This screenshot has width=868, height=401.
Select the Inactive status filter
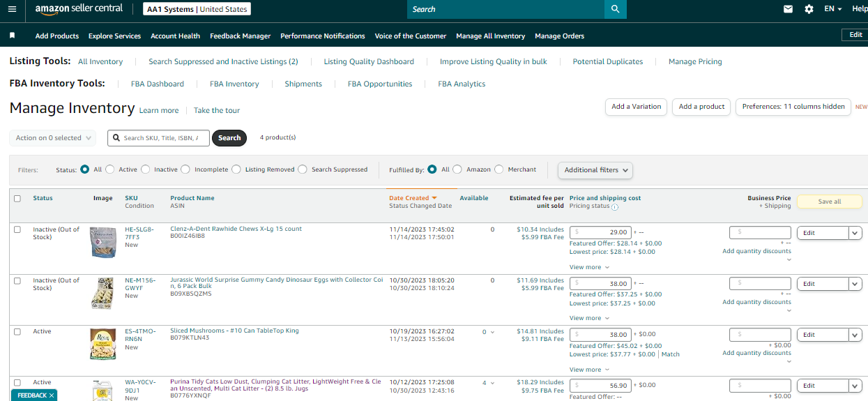click(x=146, y=169)
